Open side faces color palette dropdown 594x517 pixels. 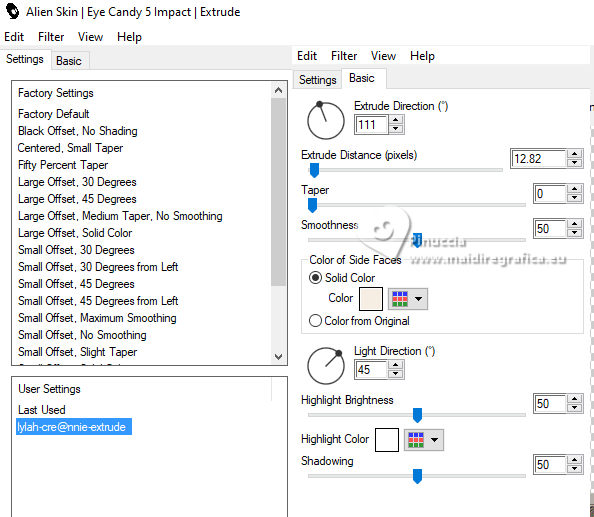click(408, 299)
